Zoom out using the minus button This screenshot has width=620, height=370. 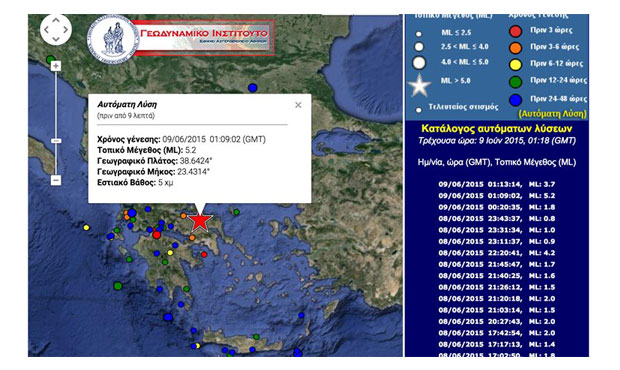56,180
